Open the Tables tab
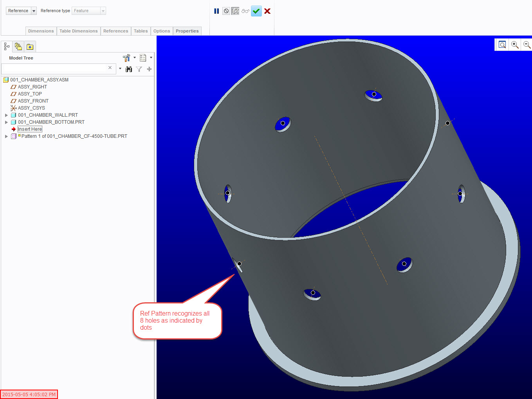 (x=141, y=31)
